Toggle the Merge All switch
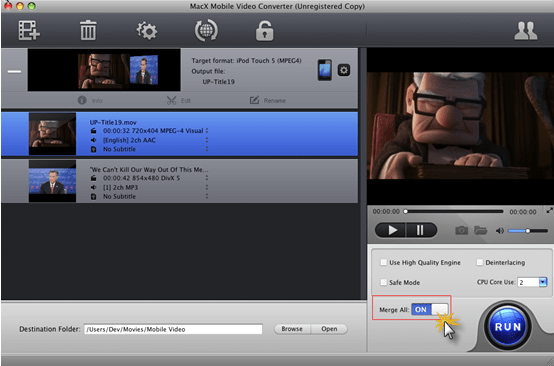 point(429,310)
